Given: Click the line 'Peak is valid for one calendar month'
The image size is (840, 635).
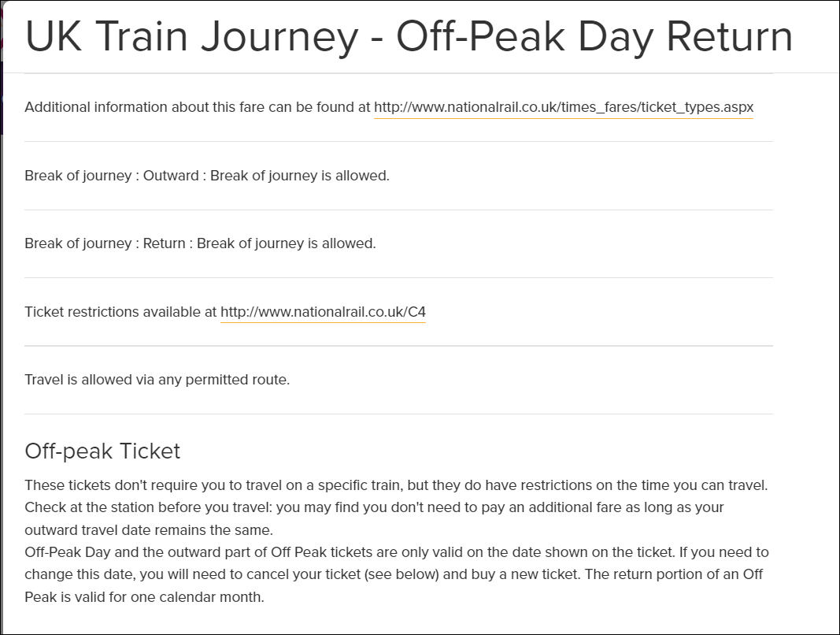Looking at the screenshot, I should tap(144, 597).
